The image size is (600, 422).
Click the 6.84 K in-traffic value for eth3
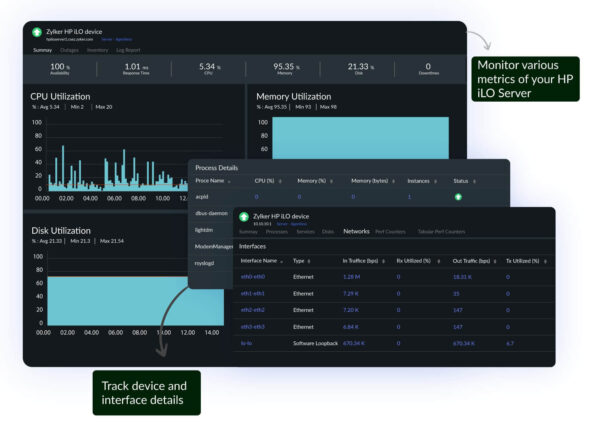[x=351, y=327]
